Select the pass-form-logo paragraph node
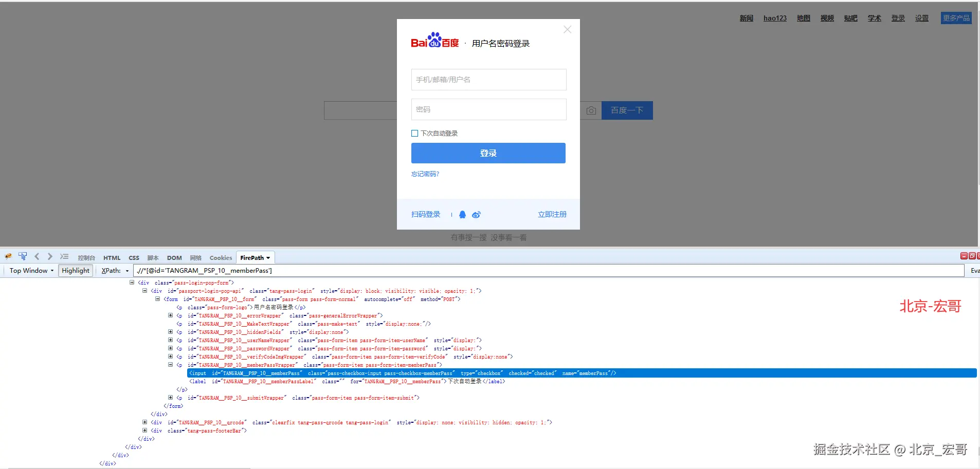The width and height of the screenshot is (980, 469). pyautogui.click(x=241, y=307)
